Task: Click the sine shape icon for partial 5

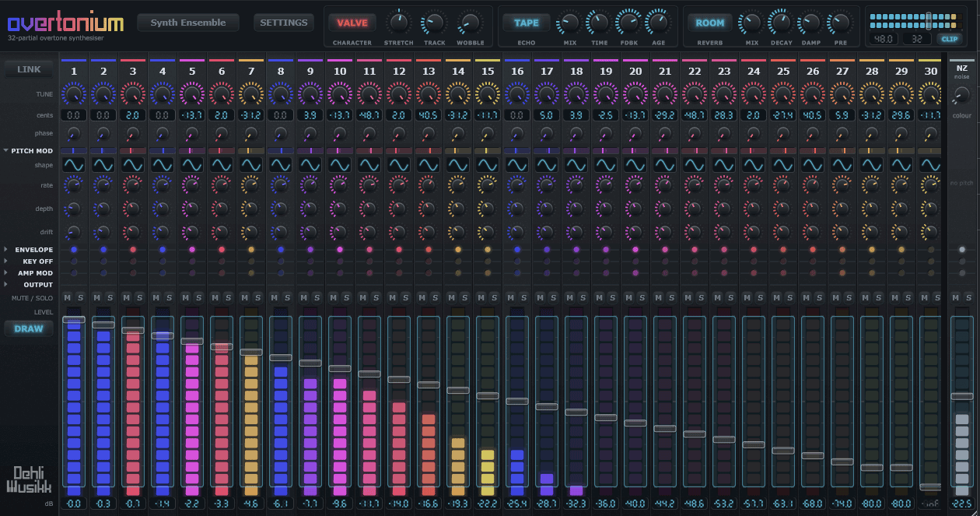Action: [x=192, y=165]
